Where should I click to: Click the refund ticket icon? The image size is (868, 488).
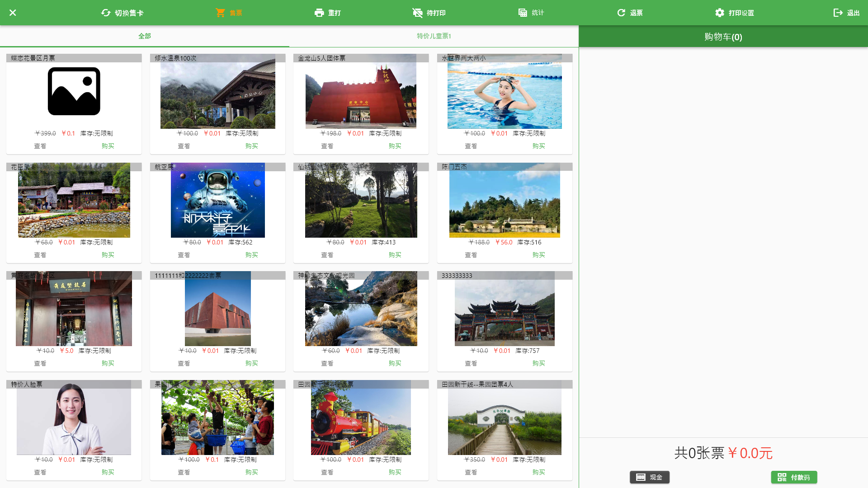(x=621, y=13)
